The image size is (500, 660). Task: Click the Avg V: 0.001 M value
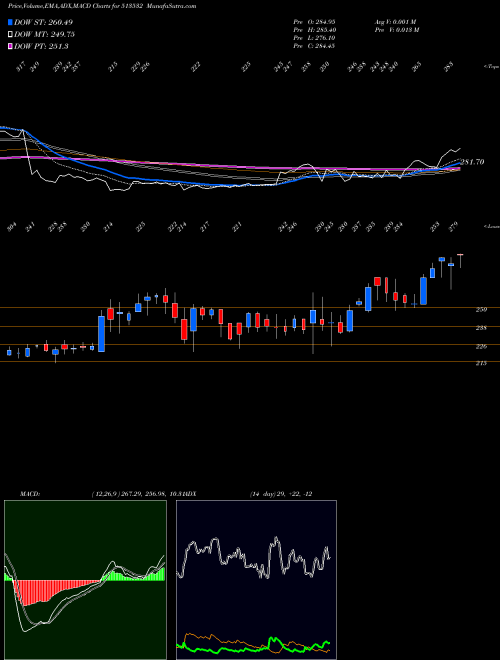[395, 21]
